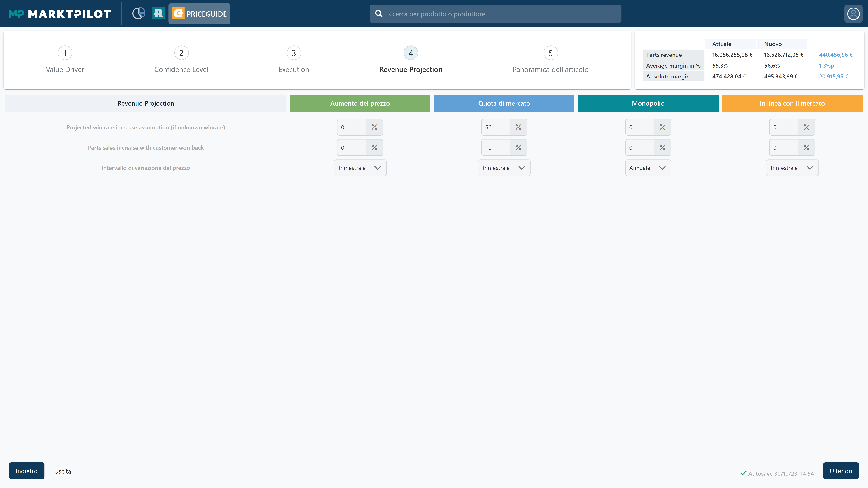Click the Confidence Level step label
The width and height of the screenshot is (868, 488).
(x=181, y=69)
